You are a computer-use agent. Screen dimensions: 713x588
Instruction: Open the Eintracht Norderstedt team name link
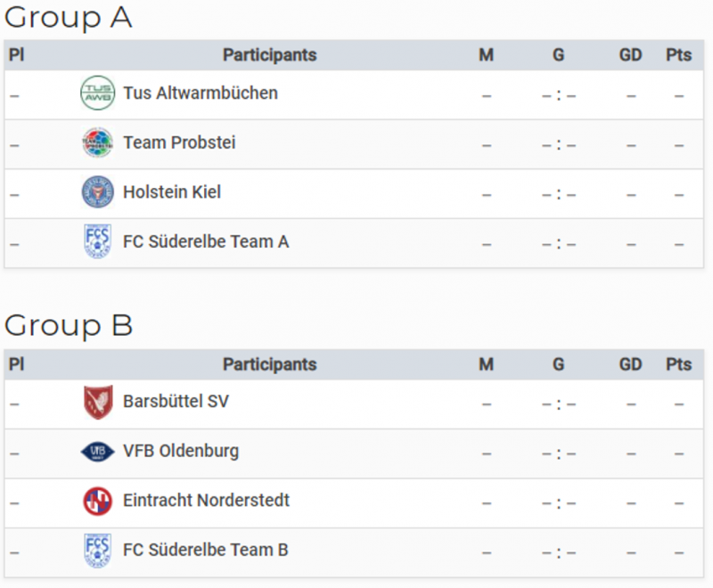click(x=206, y=501)
